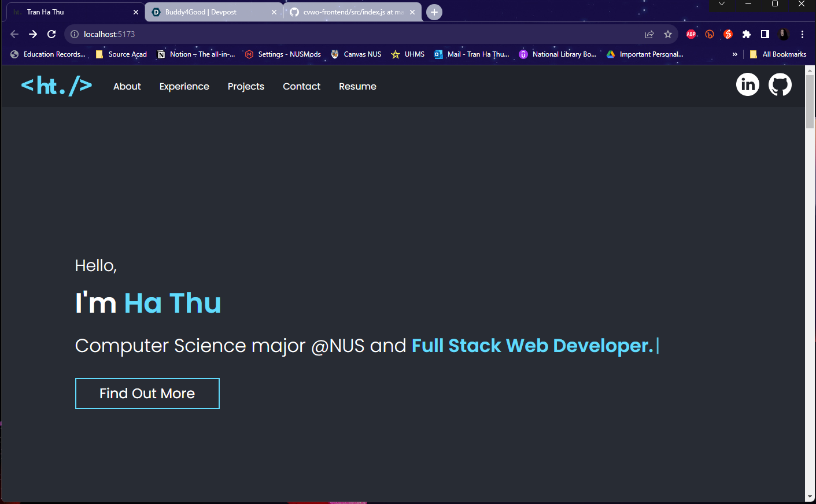The width and height of the screenshot is (816, 504).
Task: Open the All Bookmarks folder
Action: click(778, 54)
